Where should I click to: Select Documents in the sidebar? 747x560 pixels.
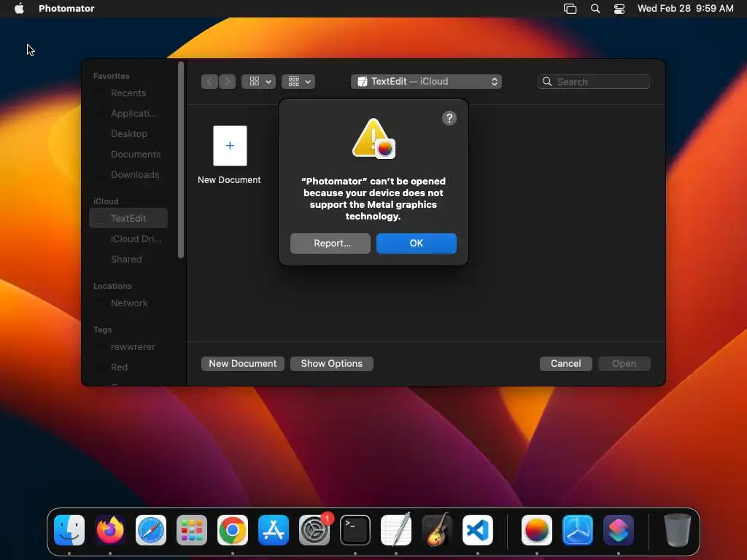pyautogui.click(x=128, y=155)
